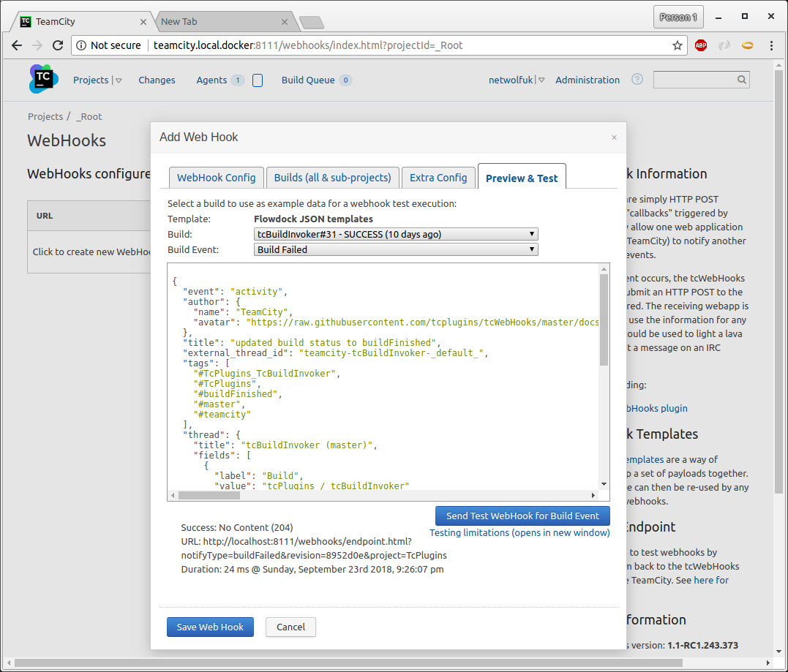Click the search magnifier icon
This screenshot has height=672, width=788.
(742, 80)
